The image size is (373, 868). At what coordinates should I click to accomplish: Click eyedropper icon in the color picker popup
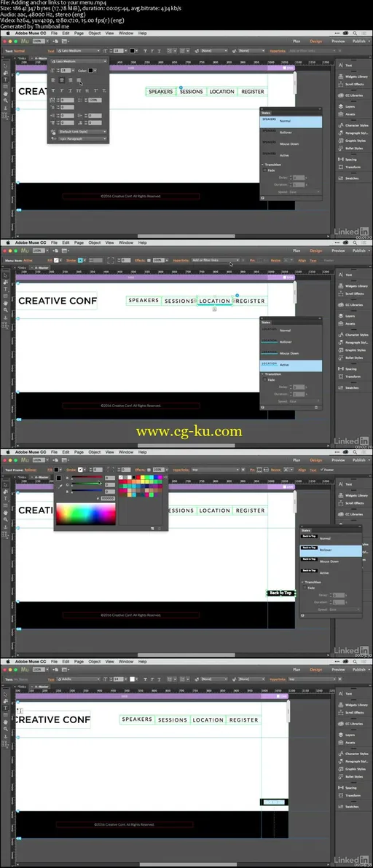pyautogui.click(x=59, y=486)
